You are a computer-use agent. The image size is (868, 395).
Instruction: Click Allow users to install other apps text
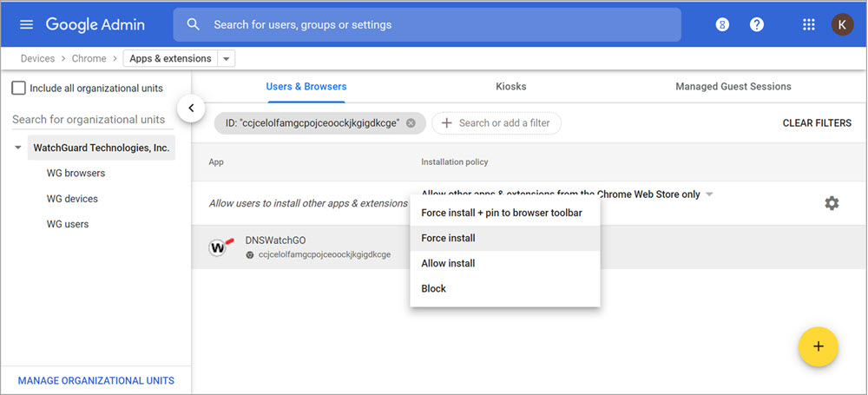tap(308, 203)
